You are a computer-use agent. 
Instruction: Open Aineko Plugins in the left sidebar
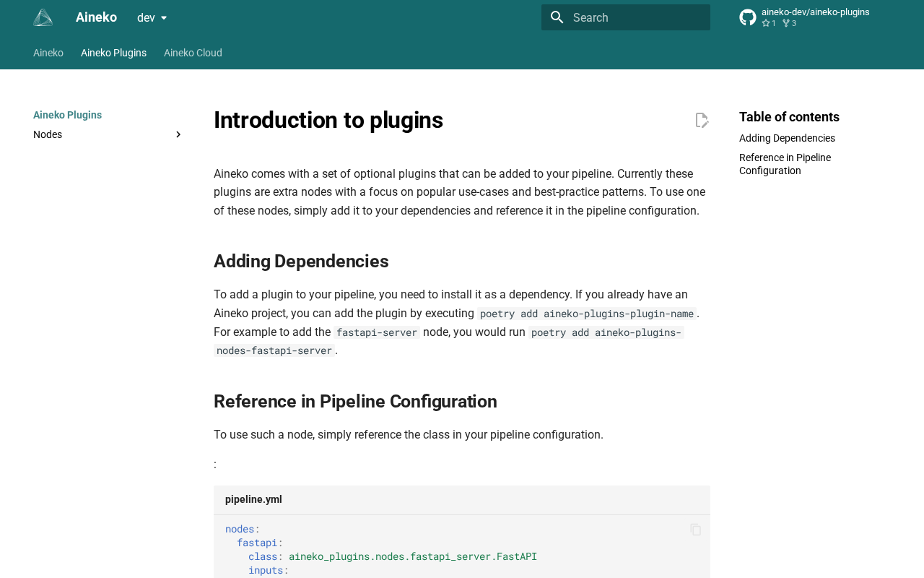tap(67, 115)
